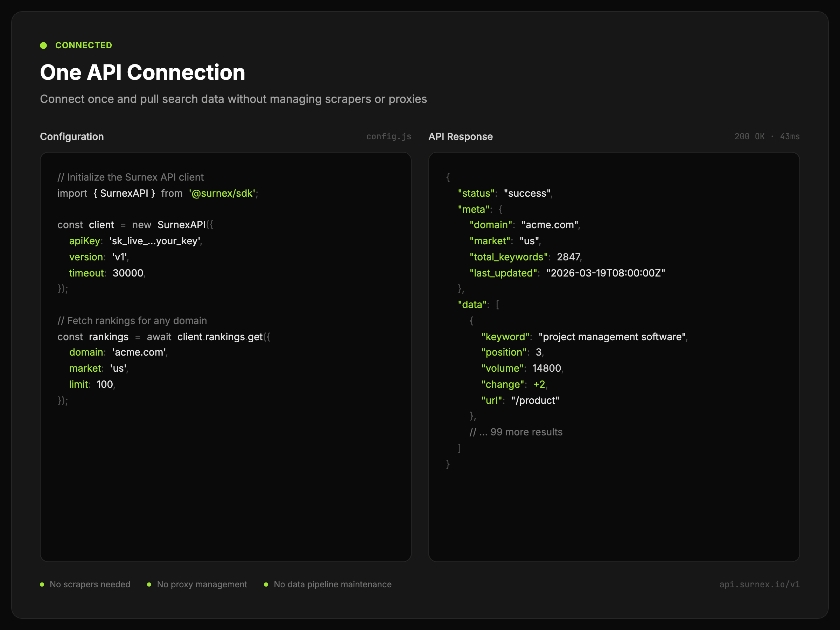
Task: Click the apiKey value 'sk_live_...your_key'
Action: pos(155,241)
